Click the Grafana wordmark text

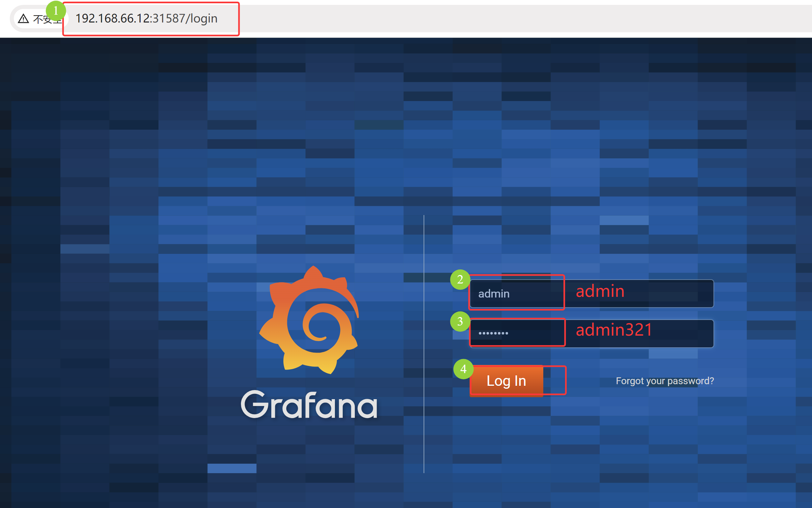(x=309, y=405)
